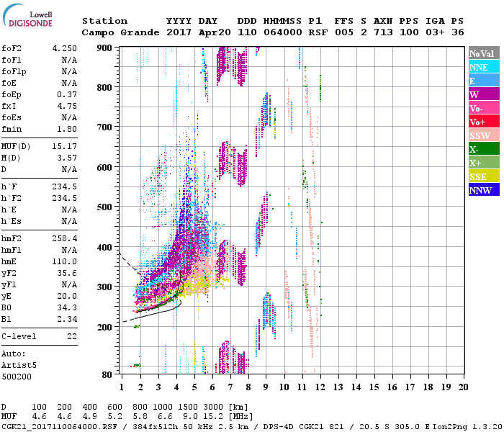This screenshot has height=432, width=504.
Task: Select the NoVal legend swatch
Action: pos(484,53)
